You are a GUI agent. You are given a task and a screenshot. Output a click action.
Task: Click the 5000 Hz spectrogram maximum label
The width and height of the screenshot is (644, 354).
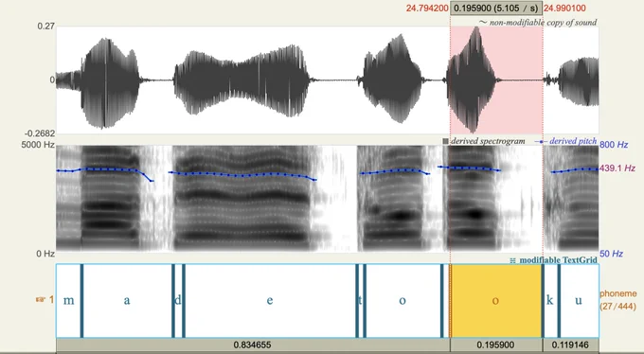(x=38, y=145)
